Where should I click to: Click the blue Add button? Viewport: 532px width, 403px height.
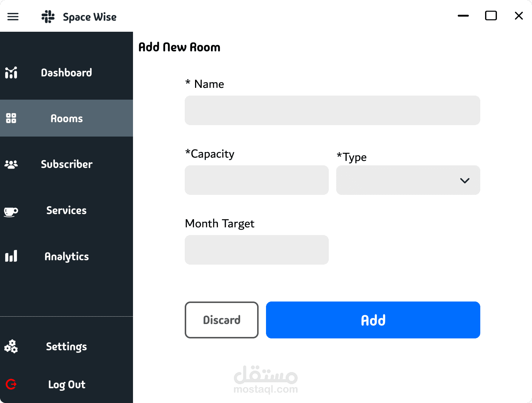point(373,320)
